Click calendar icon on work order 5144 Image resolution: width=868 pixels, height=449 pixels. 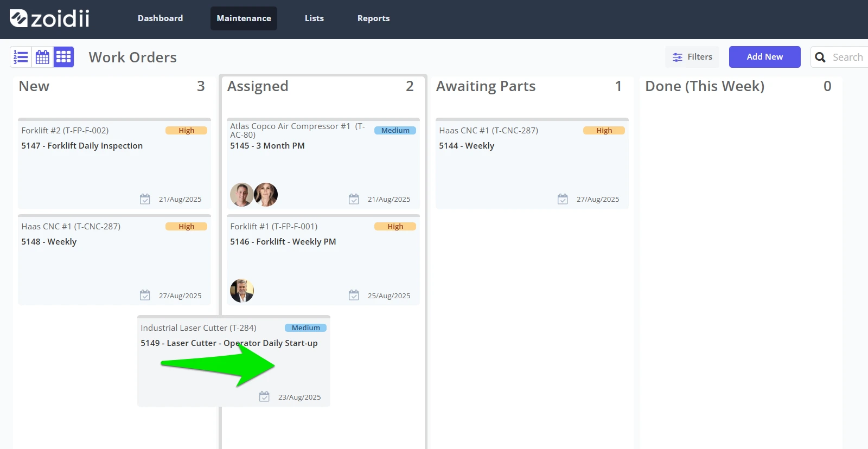pyautogui.click(x=563, y=199)
